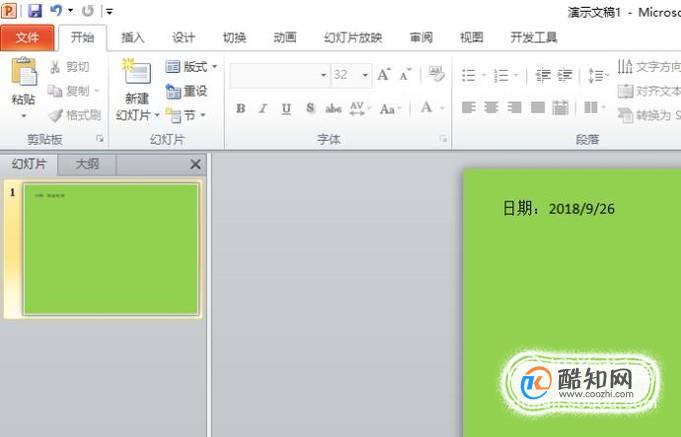Click the 重设 reset button
Image resolution: width=681 pixels, height=437 pixels.
tap(187, 91)
